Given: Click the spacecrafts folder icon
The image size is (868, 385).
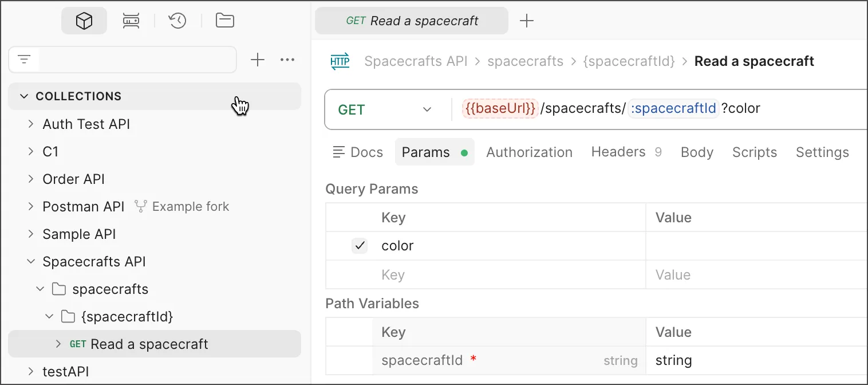Looking at the screenshot, I should tap(58, 289).
